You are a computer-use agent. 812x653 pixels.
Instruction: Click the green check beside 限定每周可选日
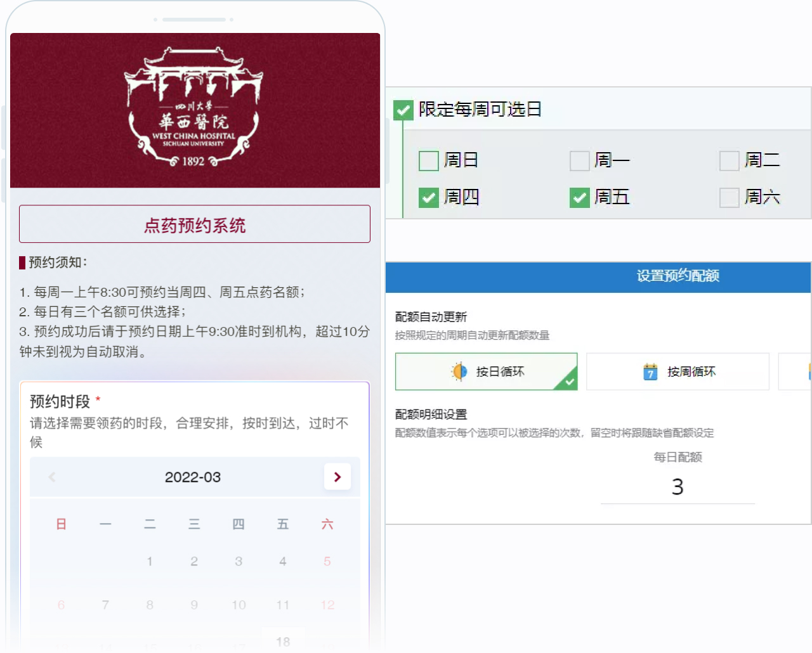point(403,109)
